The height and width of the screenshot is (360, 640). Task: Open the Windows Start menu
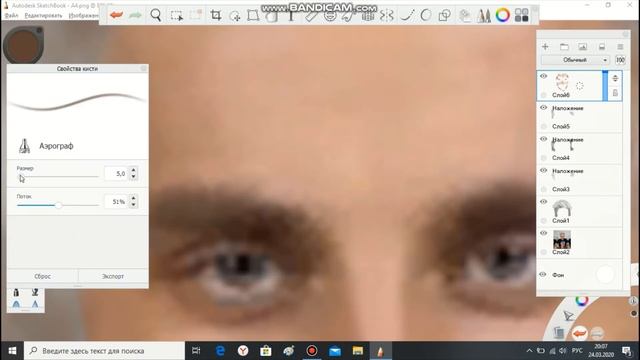(12, 351)
